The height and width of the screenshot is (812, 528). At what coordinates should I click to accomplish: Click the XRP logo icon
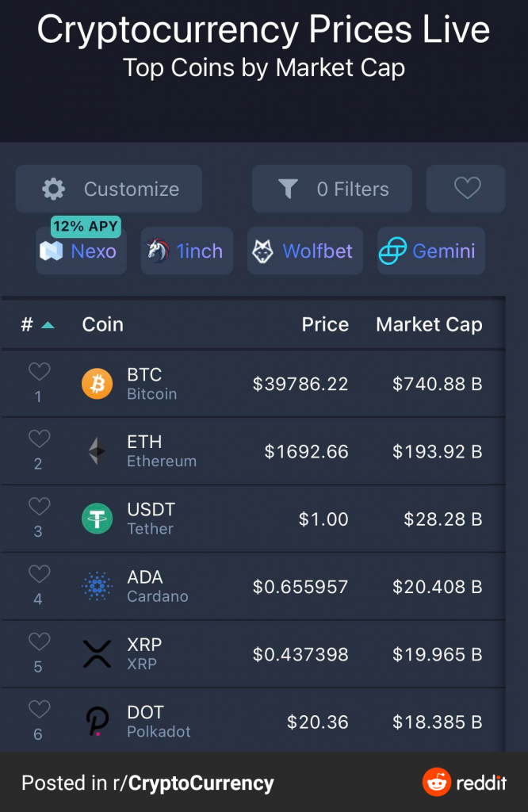coord(97,653)
